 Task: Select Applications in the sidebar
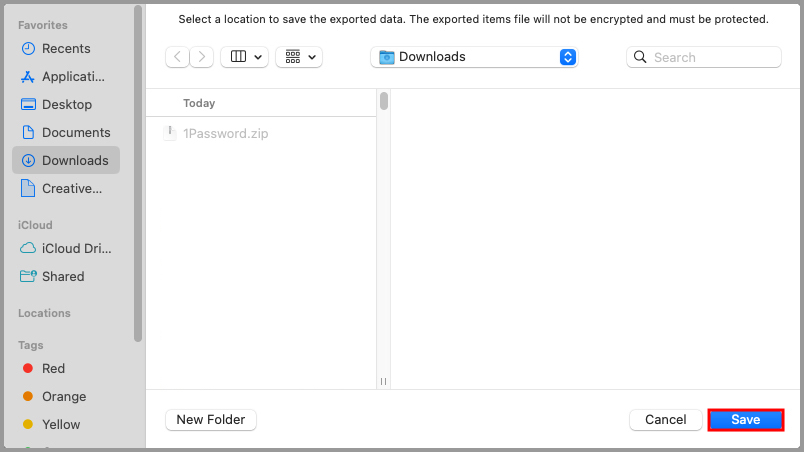tap(72, 76)
